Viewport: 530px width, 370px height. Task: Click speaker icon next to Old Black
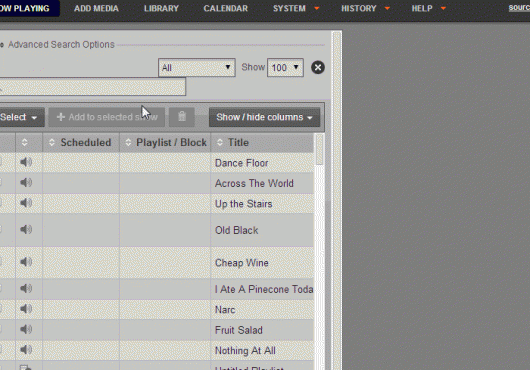click(26, 229)
